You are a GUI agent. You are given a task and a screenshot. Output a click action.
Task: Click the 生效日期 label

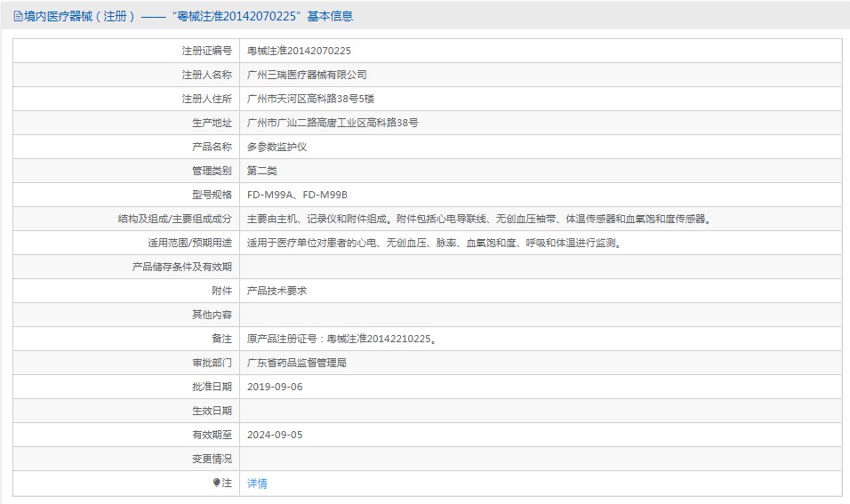[212, 411]
